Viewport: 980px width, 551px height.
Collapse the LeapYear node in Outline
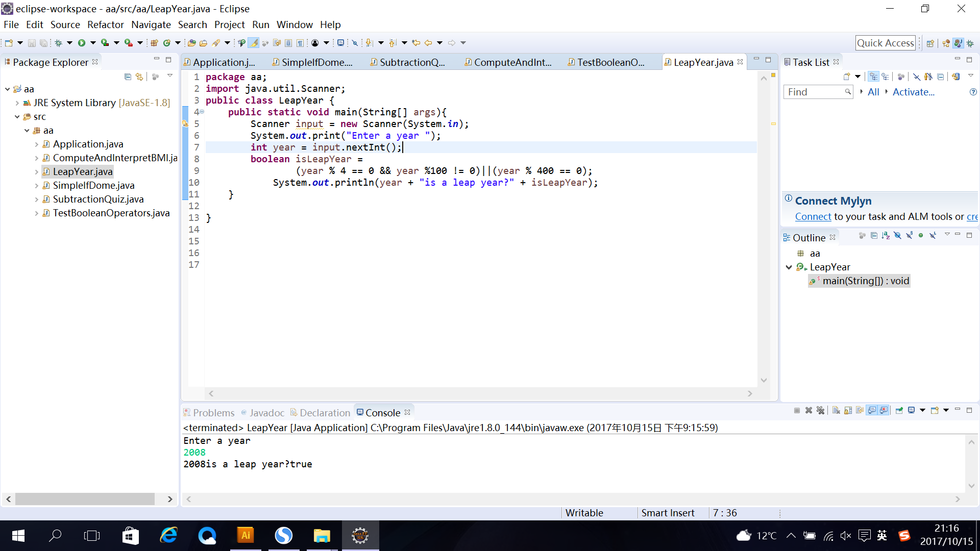789,267
